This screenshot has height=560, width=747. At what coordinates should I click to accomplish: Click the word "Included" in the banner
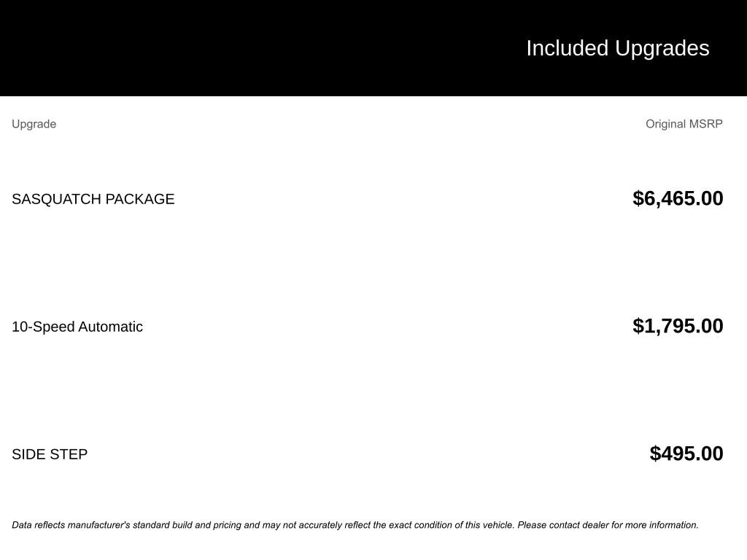(x=567, y=48)
